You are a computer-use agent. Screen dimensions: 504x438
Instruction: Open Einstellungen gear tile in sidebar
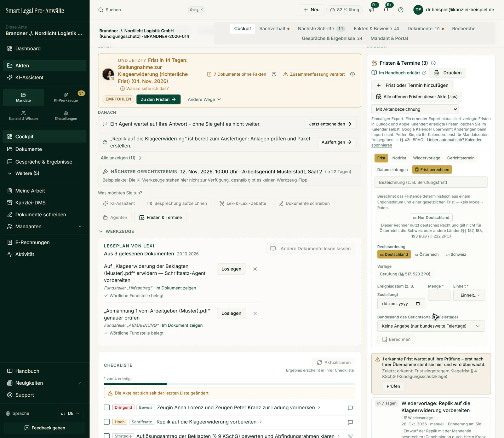pyautogui.click(x=66, y=115)
